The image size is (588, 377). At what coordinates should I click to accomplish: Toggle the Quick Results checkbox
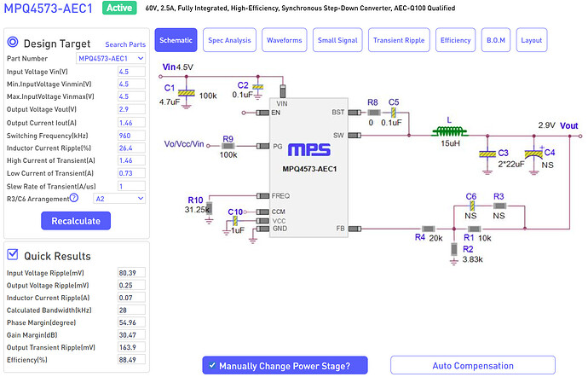(13, 253)
